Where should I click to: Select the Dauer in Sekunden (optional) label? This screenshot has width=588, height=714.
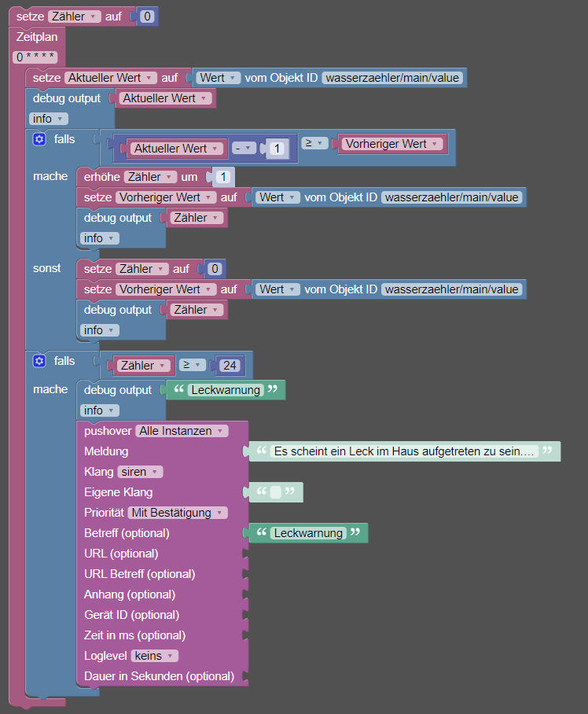tap(160, 676)
